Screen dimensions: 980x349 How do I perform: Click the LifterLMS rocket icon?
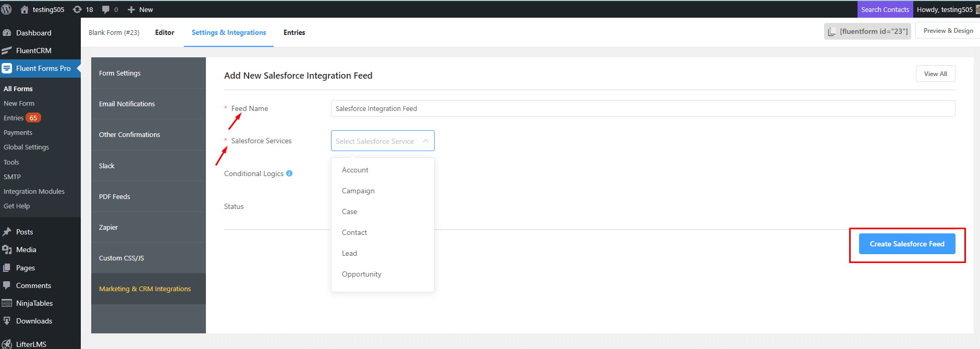[7, 344]
